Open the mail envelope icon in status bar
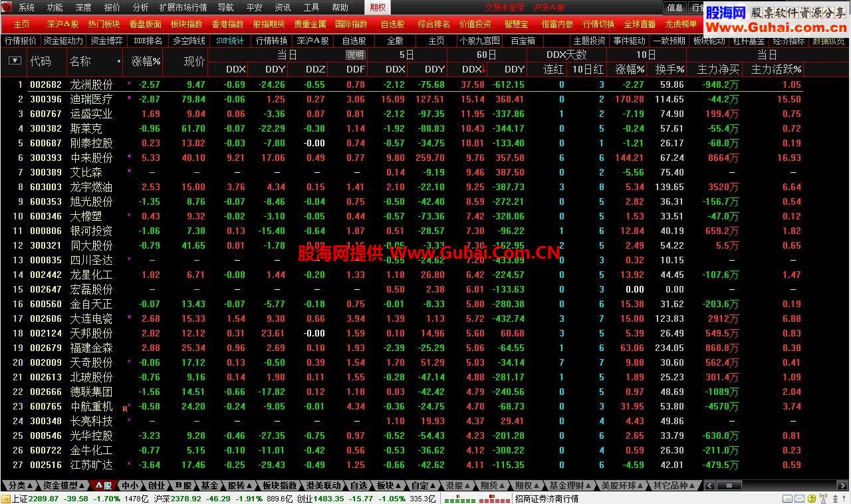The width and height of the screenshot is (851, 504). [x=799, y=499]
